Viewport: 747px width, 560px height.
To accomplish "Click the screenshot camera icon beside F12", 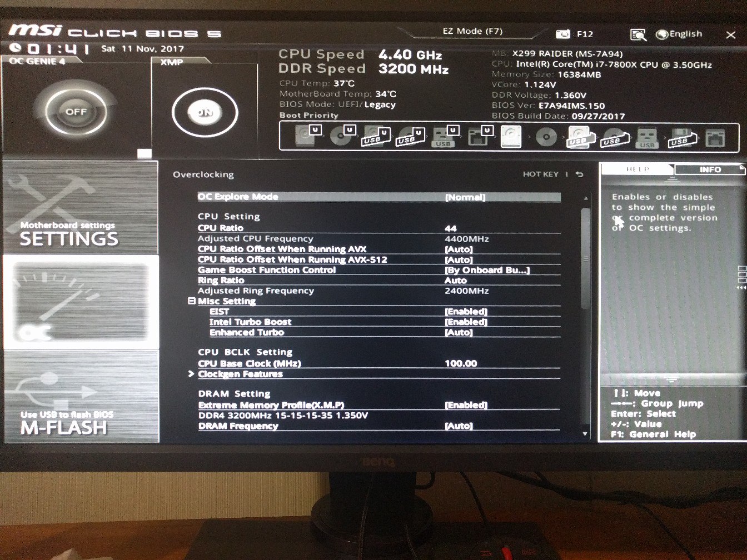I will tap(563, 34).
